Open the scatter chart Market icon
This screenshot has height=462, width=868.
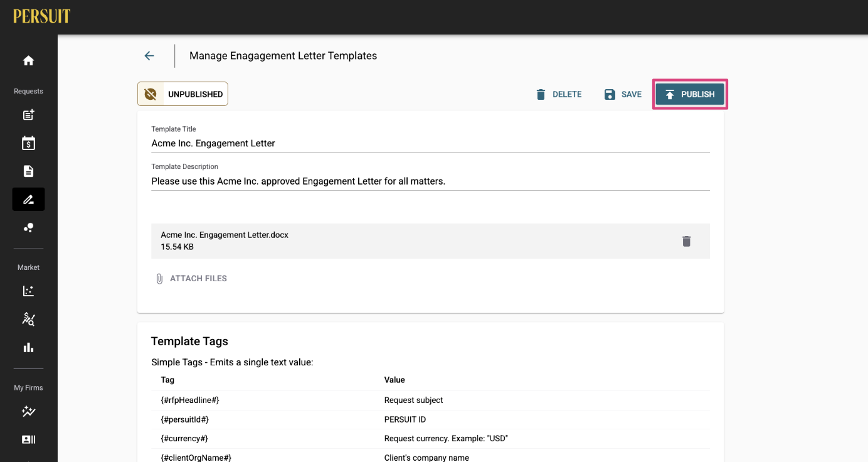pyautogui.click(x=28, y=291)
